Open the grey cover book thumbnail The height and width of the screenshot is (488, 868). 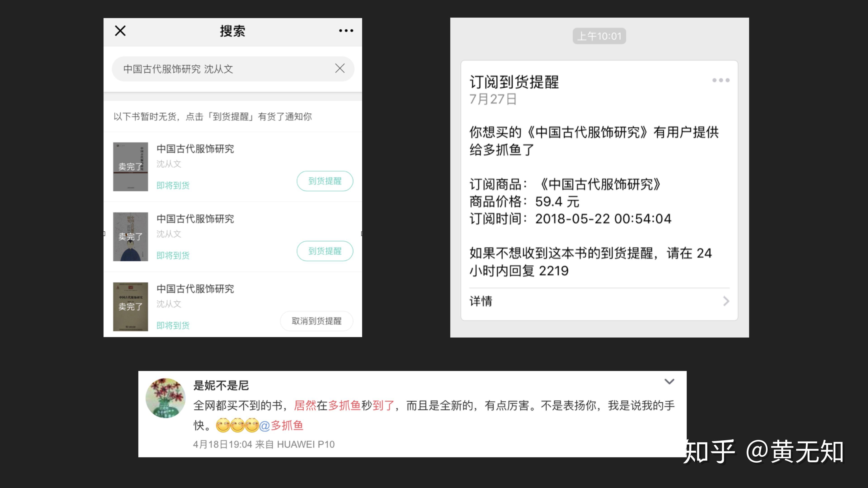[x=130, y=167]
